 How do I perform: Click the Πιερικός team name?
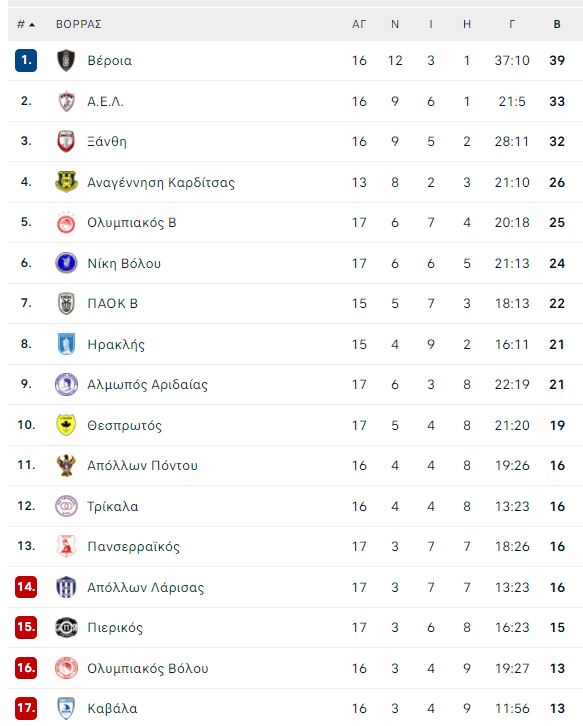(x=115, y=627)
